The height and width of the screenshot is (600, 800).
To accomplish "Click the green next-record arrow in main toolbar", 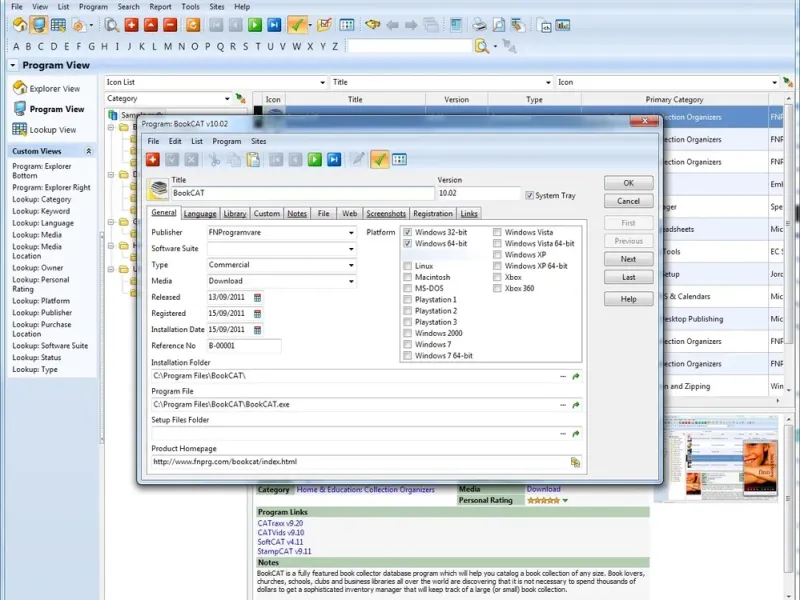I will 255,24.
